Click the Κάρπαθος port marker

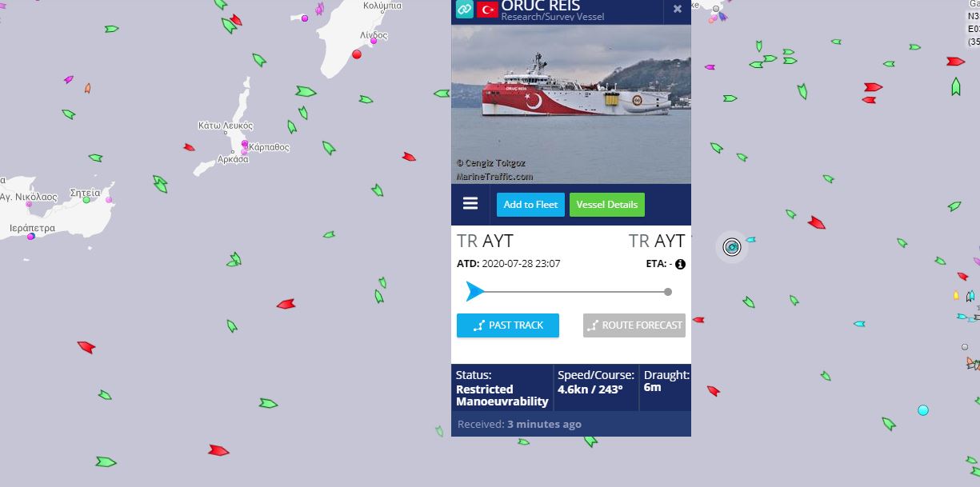click(x=245, y=145)
